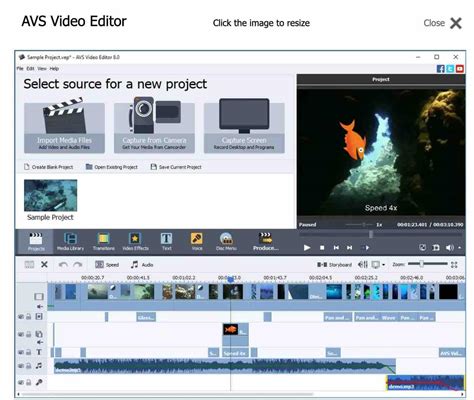Open the preview display dropdown arrow
The height and width of the screenshot is (400, 474).
[383, 265]
